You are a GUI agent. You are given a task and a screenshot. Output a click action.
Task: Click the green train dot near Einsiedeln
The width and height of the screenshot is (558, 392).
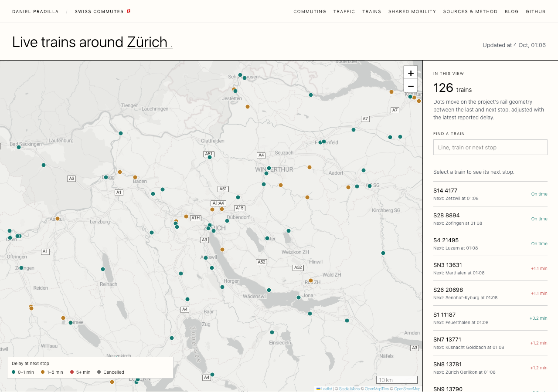(x=272, y=332)
